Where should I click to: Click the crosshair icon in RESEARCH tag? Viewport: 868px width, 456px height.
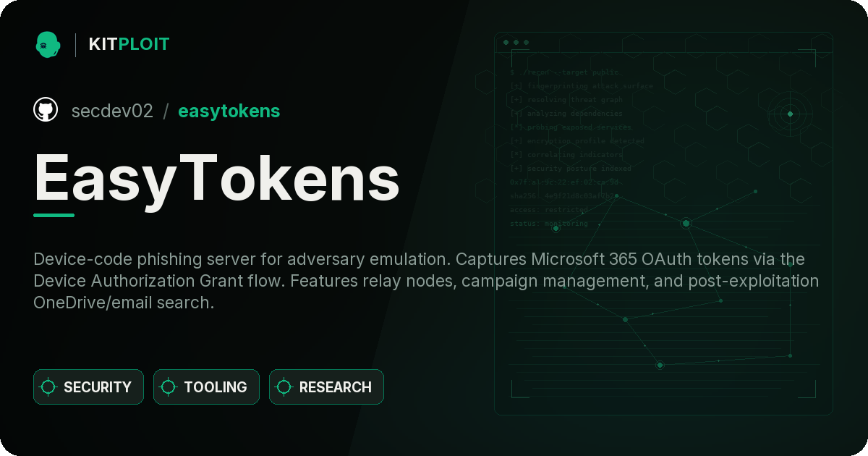[x=284, y=387]
